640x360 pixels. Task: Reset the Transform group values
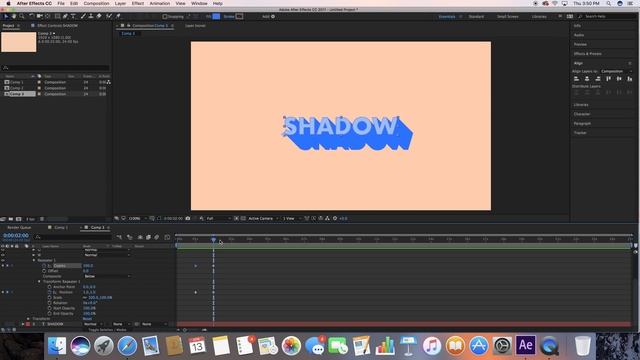[x=87, y=319]
